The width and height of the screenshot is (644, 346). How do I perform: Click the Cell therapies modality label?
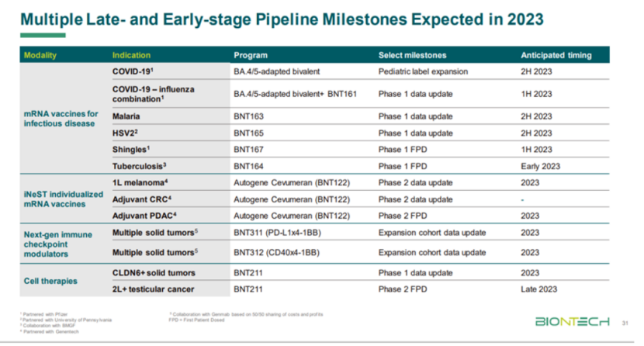(x=50, y=281)
